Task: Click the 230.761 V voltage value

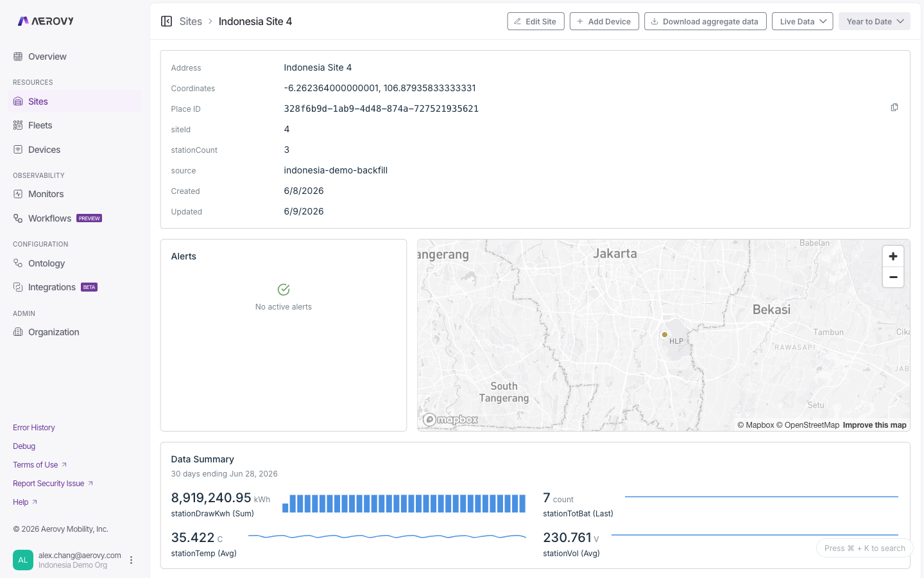Action: [x=571, y=538]
